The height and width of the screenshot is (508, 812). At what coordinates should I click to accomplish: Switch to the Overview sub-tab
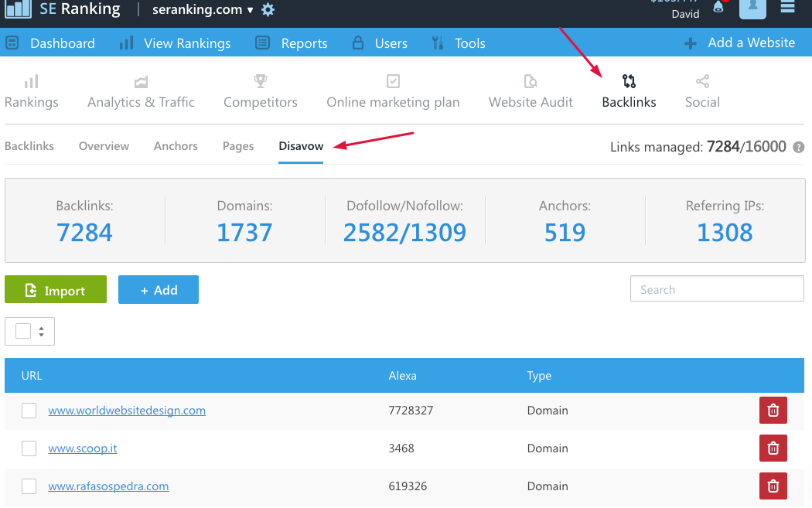tap(104, 146)
